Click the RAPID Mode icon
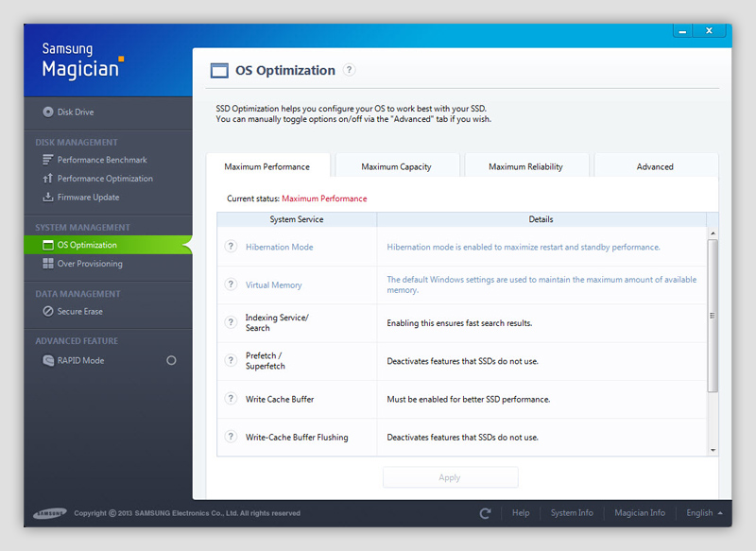This screenshot has width=756, height=551. [48, 361]
